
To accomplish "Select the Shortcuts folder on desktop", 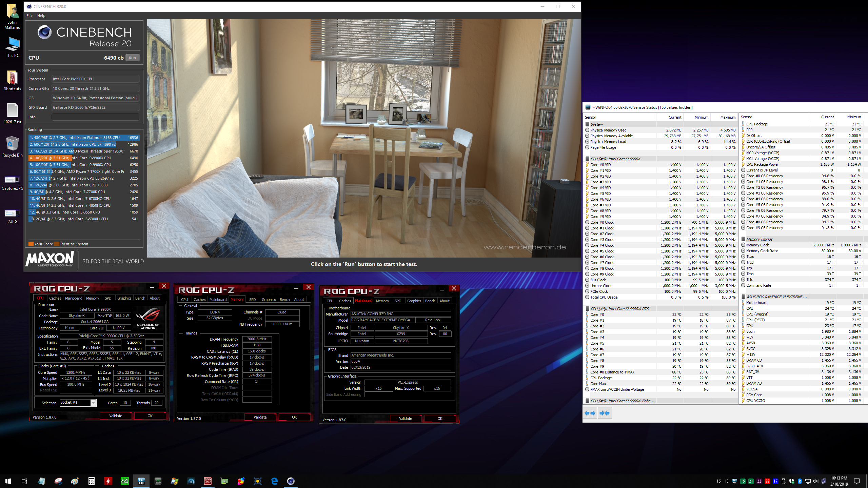I will [x=13, y=80].
